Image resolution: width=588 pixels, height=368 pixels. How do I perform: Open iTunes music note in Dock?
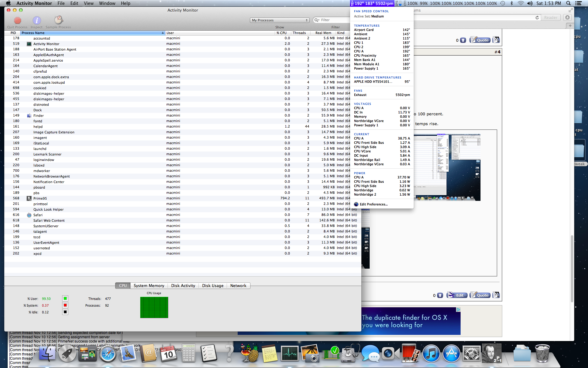click(x=431, y=354)
